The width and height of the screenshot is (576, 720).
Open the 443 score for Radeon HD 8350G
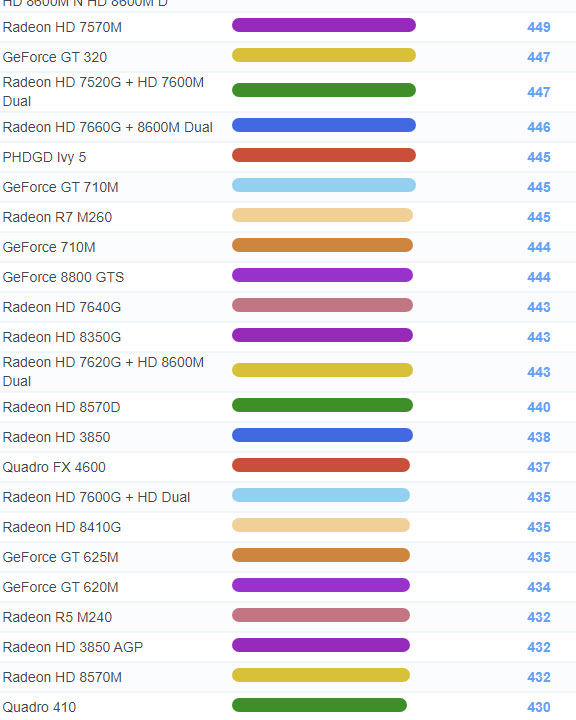pyautogui.click(x=539, y=338)
